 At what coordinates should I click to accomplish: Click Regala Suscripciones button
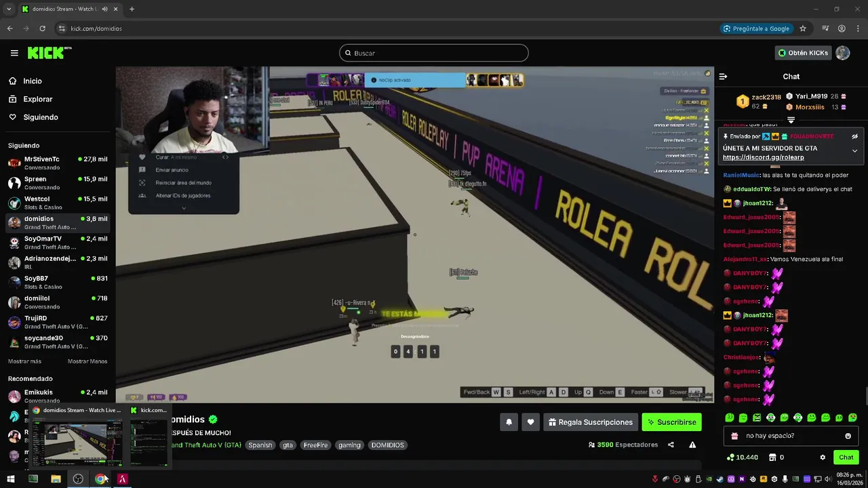click(x=590, y=422)
